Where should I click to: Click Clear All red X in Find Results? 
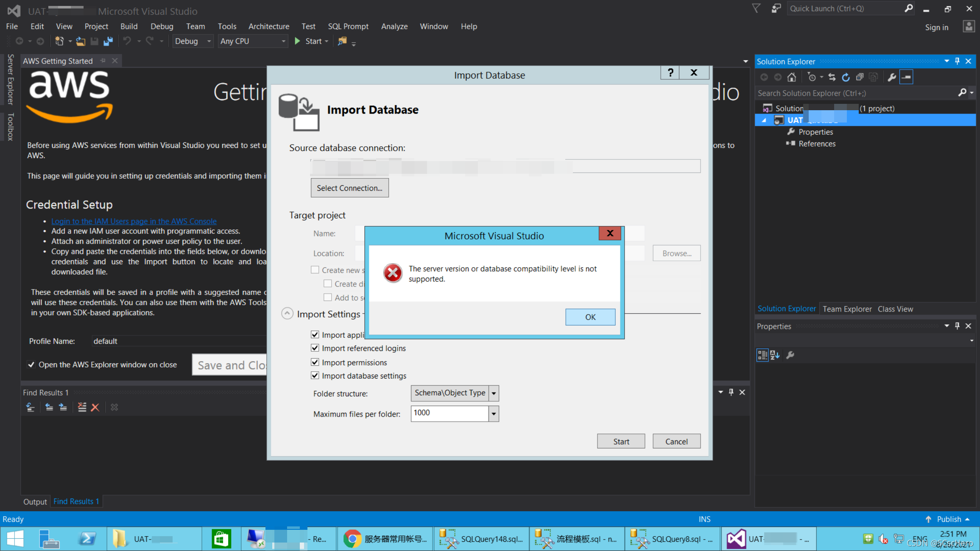pos(95,407)
